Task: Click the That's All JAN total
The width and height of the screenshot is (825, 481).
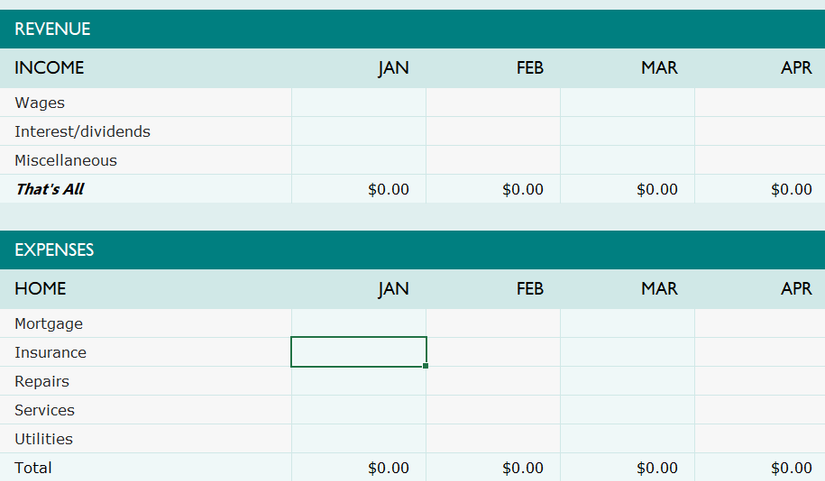Action: pos(388,190)
